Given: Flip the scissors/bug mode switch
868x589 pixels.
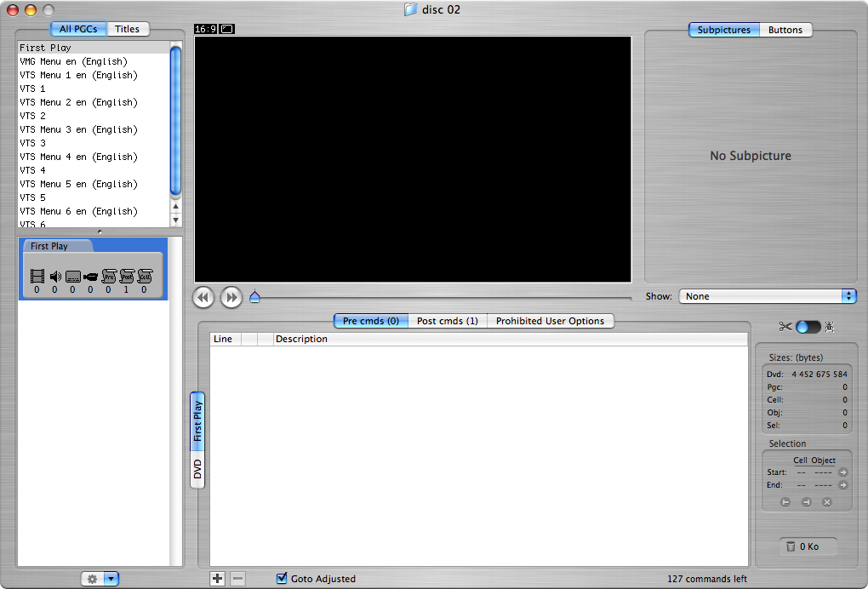Looking at the screenshot, I should pyautogui.click(x=808, y=327).
